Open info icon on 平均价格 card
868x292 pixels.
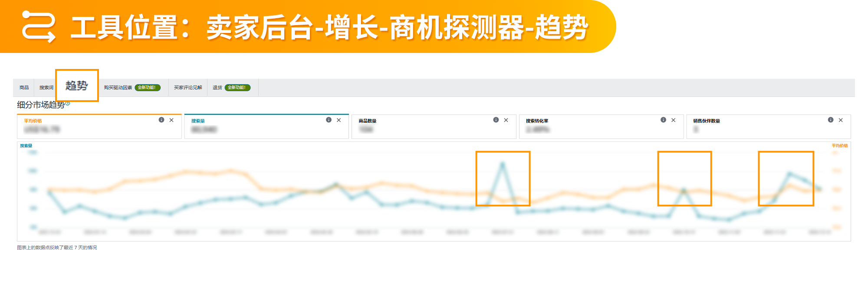(x=161, y=120)
